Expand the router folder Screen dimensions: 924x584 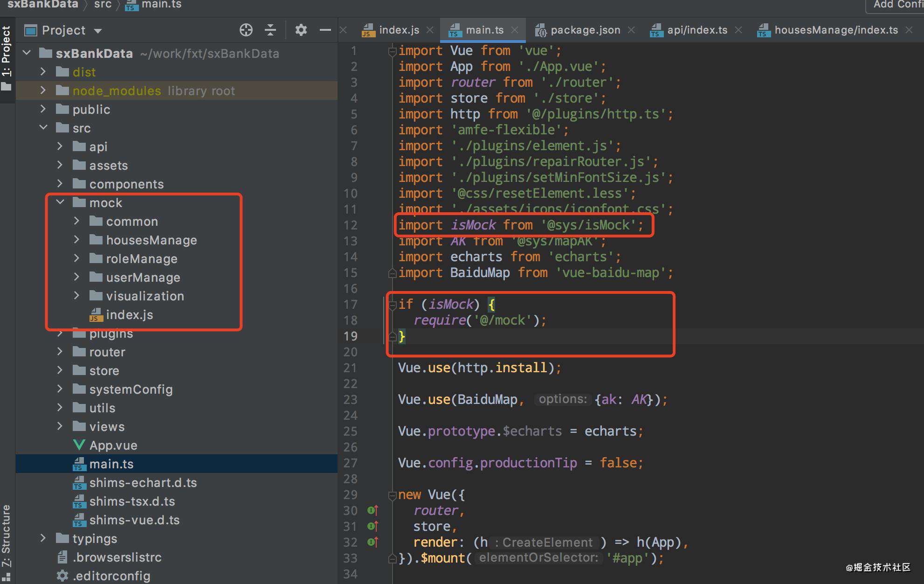coord(60,351)
